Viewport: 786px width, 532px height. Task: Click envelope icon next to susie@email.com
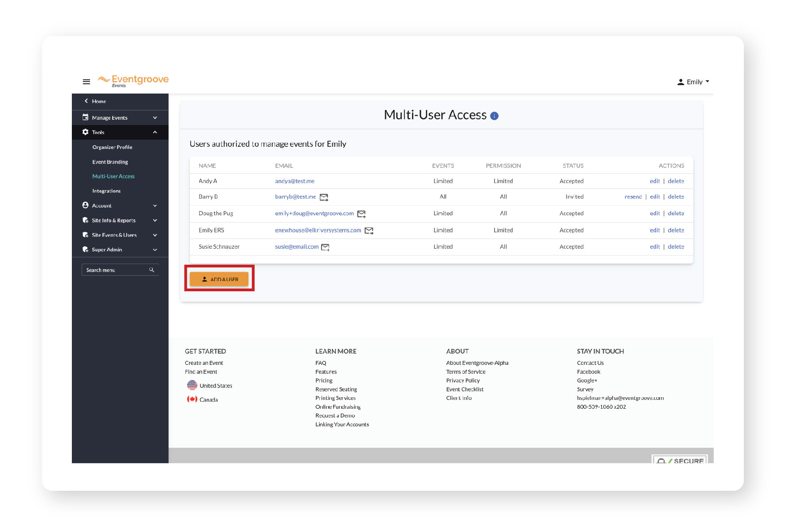click(325, 247)
